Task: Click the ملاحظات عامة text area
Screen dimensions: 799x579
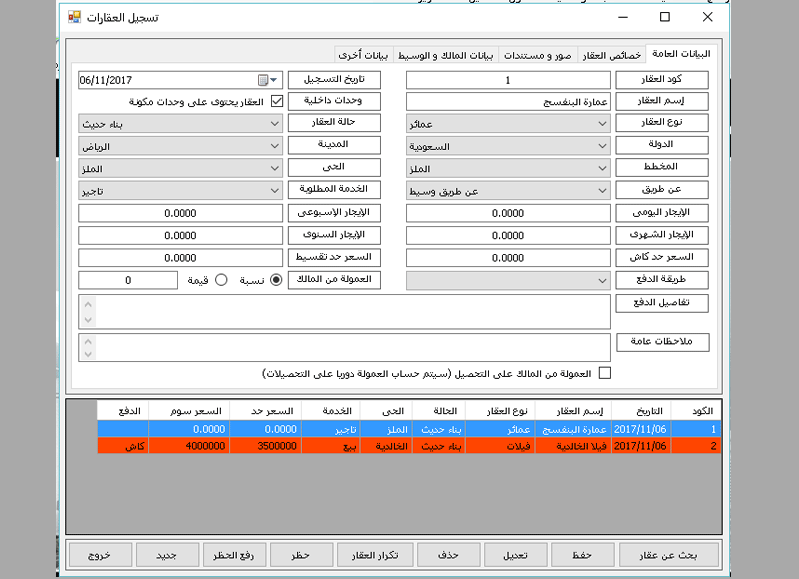Action: coord(344,348)
